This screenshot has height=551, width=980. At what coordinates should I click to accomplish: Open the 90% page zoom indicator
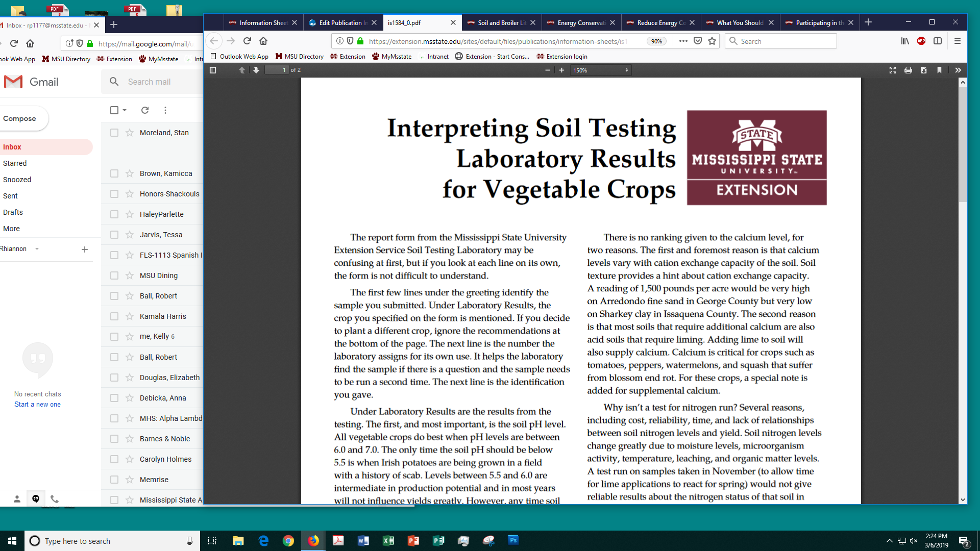coord(656,41)
